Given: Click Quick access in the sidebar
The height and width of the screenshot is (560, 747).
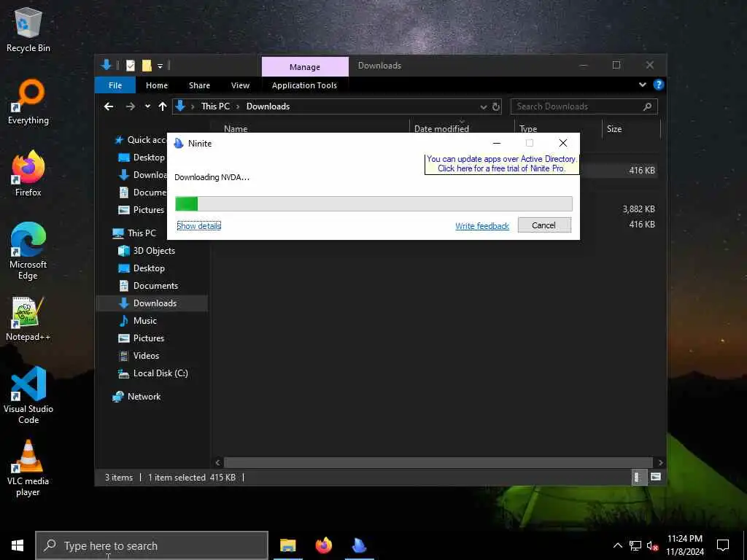Looking at the screenshot, I should pyautogui.click(x=139, y=139).
